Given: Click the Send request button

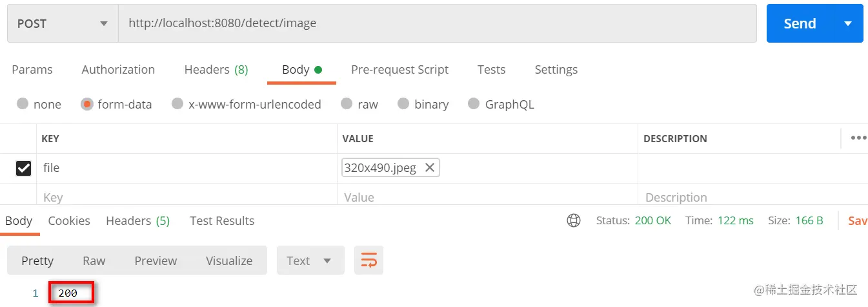Looking at the screenshot, I should tap(800, 24).
